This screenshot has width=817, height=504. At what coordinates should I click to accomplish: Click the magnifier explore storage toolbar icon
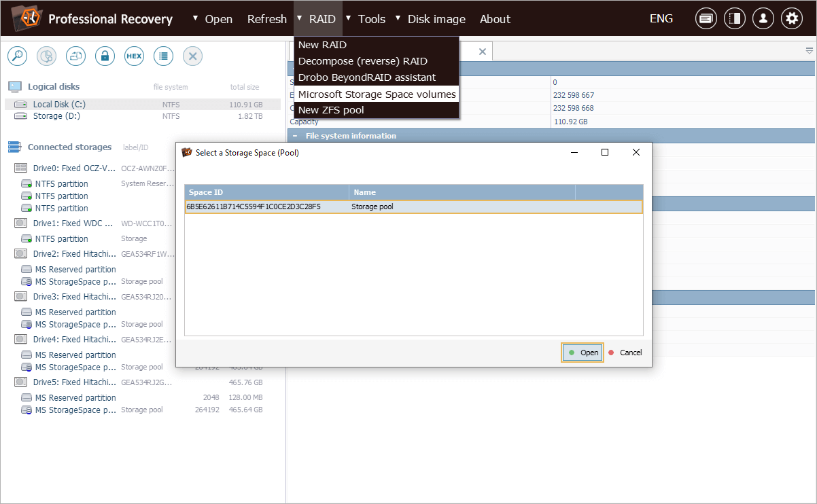point(17,56)
